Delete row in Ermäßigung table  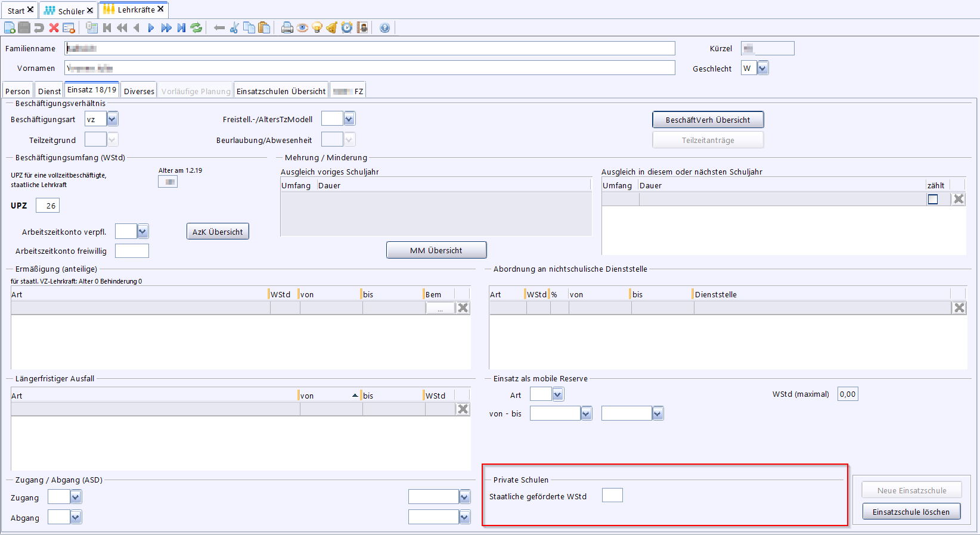point(463,307)
